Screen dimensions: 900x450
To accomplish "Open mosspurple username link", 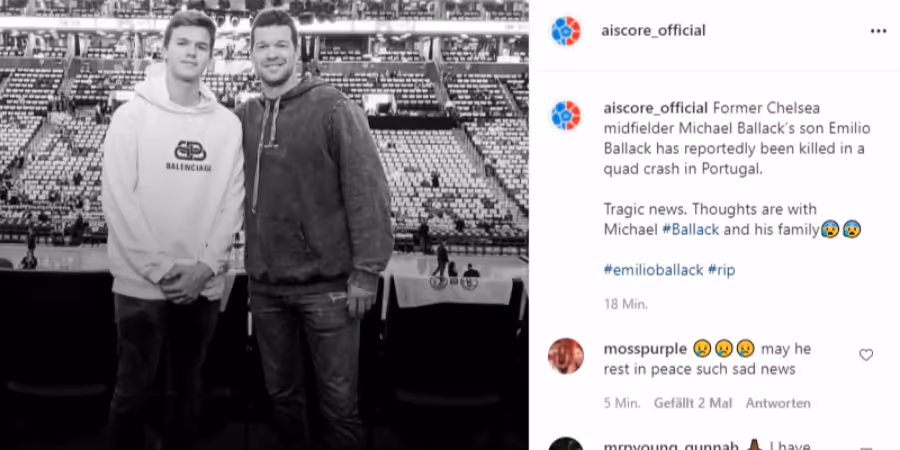I will (x=645, y=349).
